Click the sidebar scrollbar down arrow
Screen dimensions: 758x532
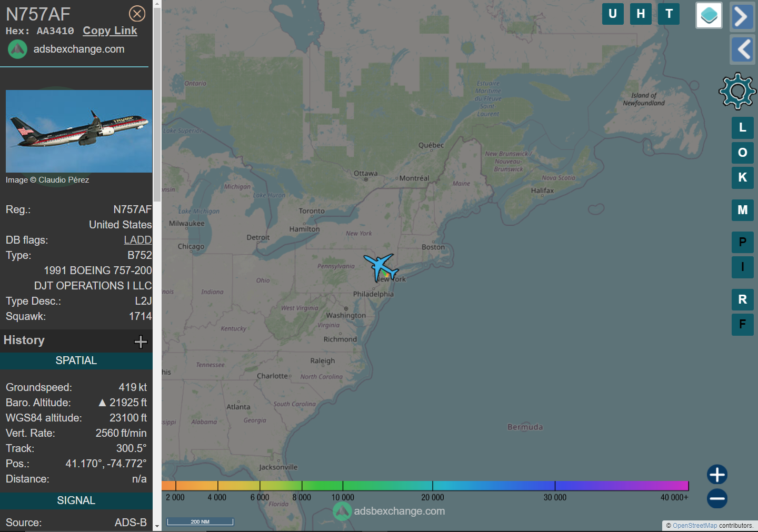coord(157,526)
